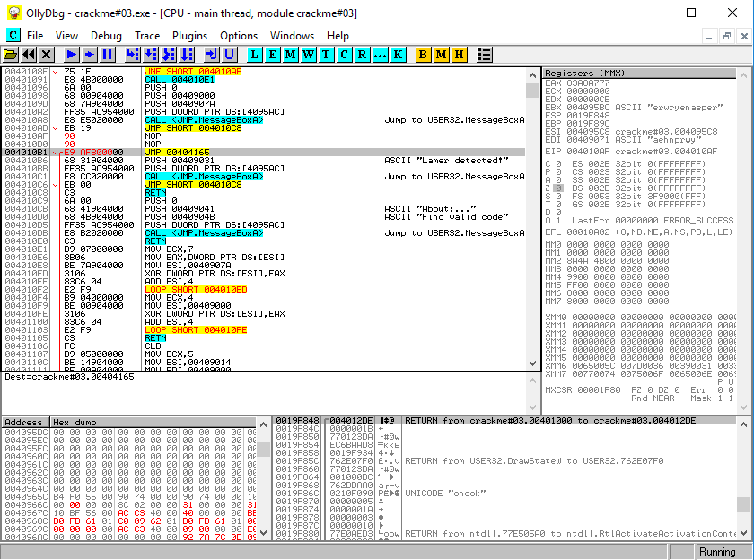Screen dimensions: 754x560
Task: Click the stack pane down scroll arrow
Action: pyautogui.click(x=743, y=533)
